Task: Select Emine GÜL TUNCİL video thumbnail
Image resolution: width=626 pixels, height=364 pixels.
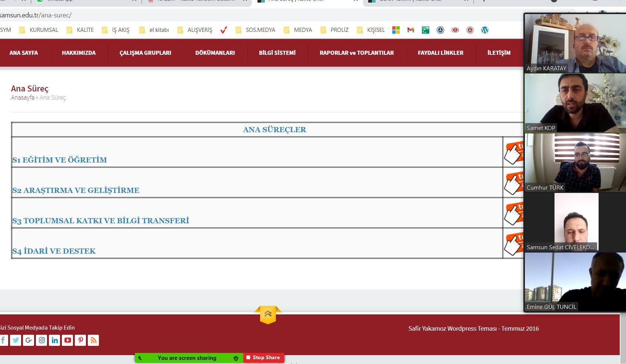Action: [575, 282]
